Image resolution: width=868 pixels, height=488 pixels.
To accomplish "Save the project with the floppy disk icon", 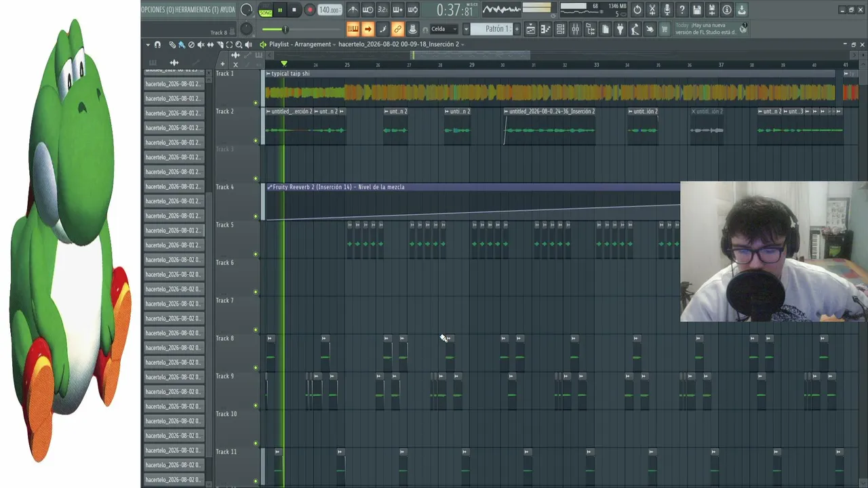I will tap(697, 10).
